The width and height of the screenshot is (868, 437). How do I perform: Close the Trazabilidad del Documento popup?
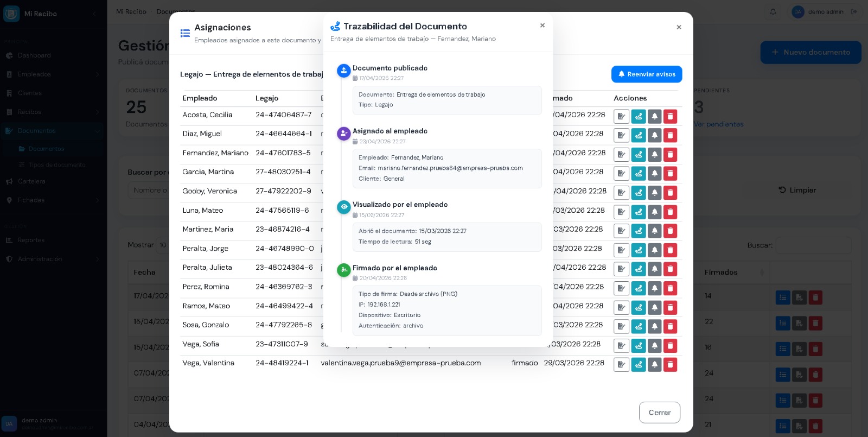(542, 26)
